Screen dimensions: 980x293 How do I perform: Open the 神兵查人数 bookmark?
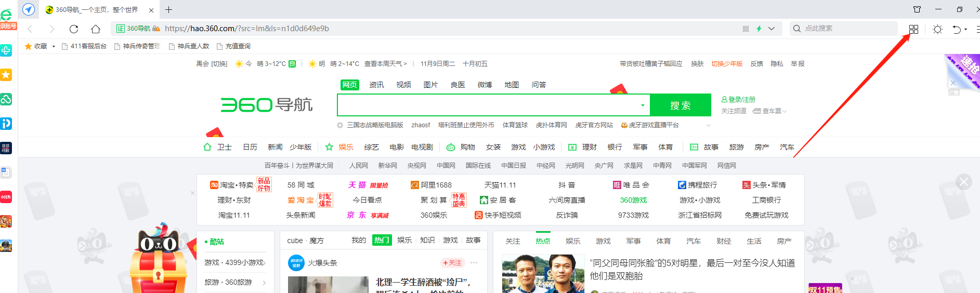tap(189, 46)
